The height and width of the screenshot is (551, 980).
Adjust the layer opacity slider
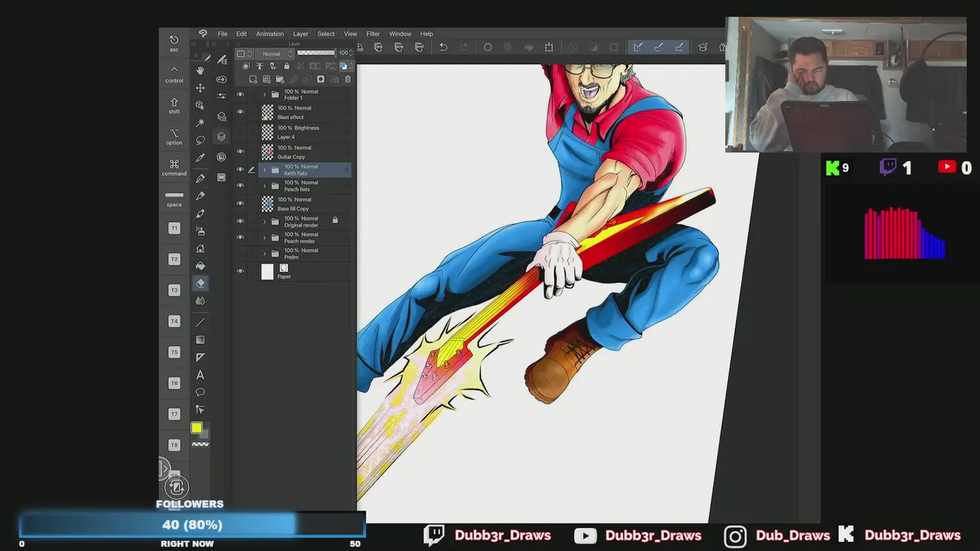click(x=316, y=54)
